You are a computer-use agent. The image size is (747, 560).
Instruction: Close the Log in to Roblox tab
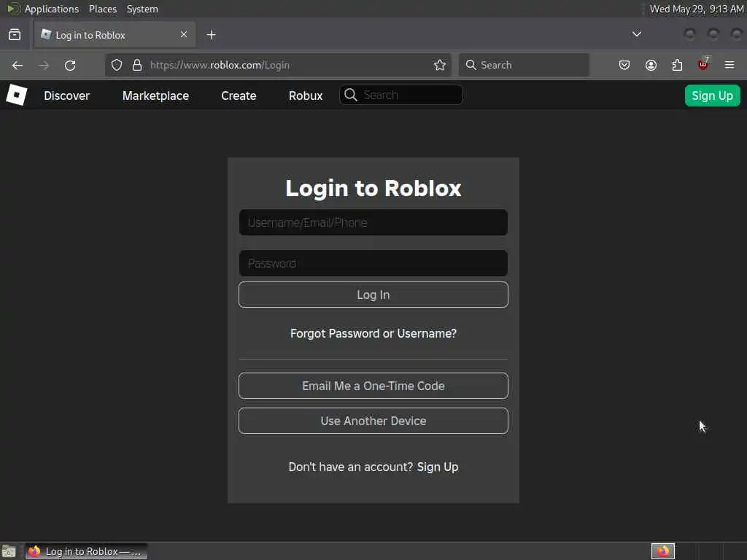184,34
